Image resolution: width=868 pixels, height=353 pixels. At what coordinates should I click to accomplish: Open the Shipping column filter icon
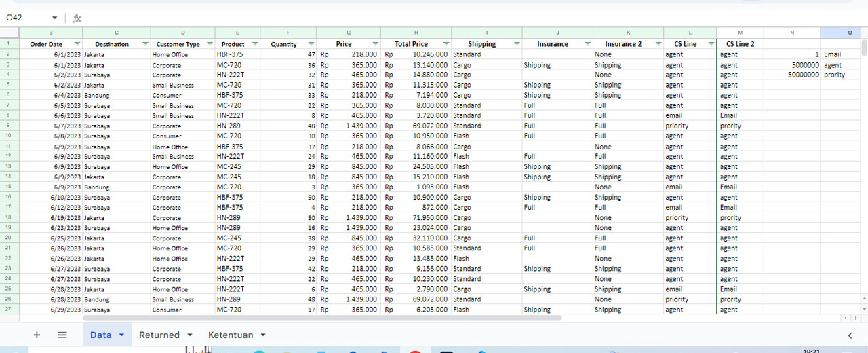[x=517, y=44]
